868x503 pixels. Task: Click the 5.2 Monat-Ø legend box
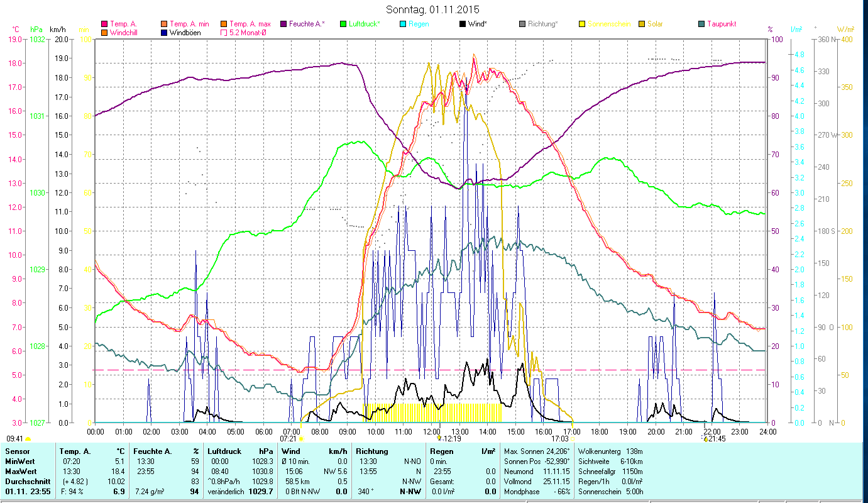pyautogui.click(x=224, y=32)
